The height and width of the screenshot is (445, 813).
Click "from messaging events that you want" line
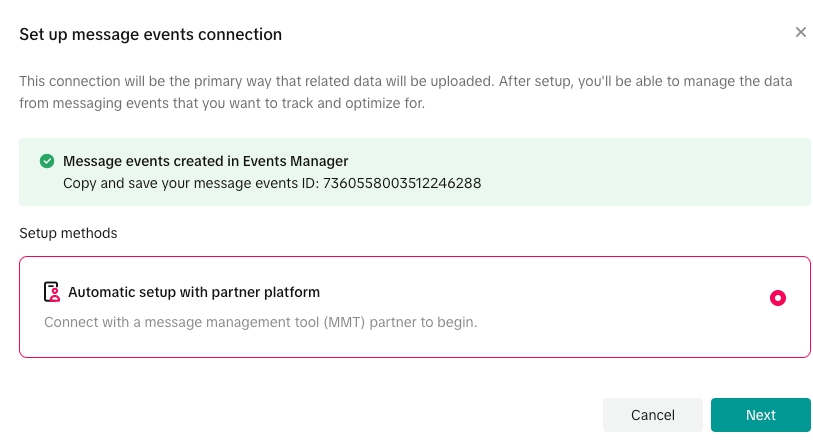(x=150, y=103)
